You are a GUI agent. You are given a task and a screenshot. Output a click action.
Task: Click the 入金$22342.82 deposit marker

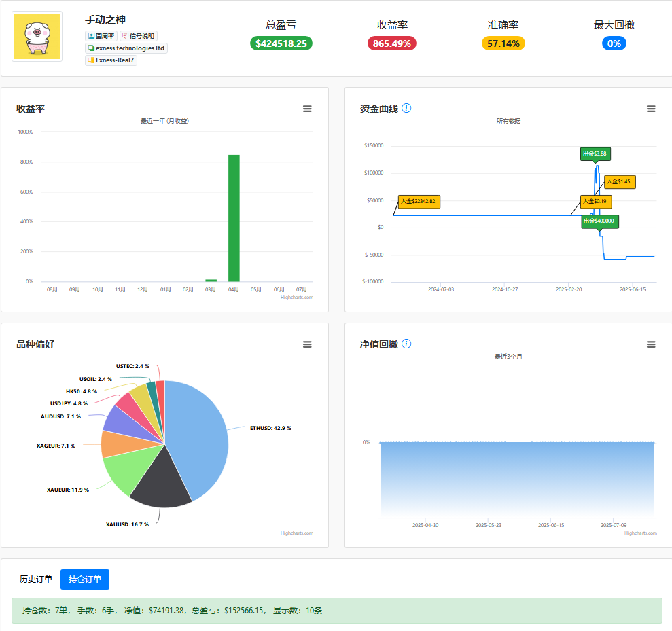419,201
